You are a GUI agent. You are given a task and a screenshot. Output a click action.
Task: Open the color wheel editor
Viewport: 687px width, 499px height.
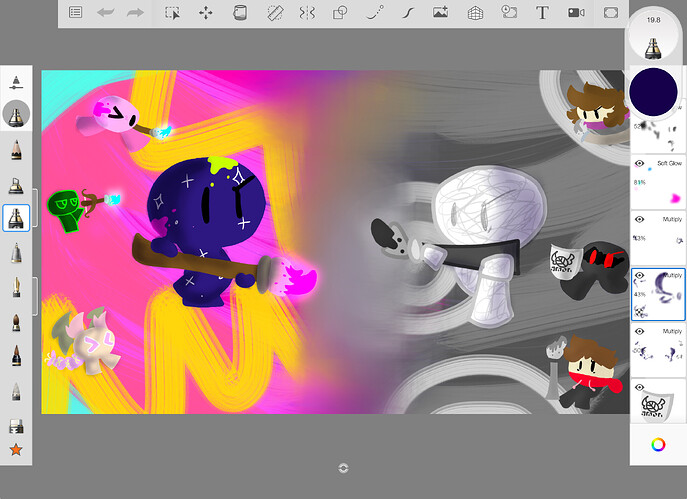658,444
